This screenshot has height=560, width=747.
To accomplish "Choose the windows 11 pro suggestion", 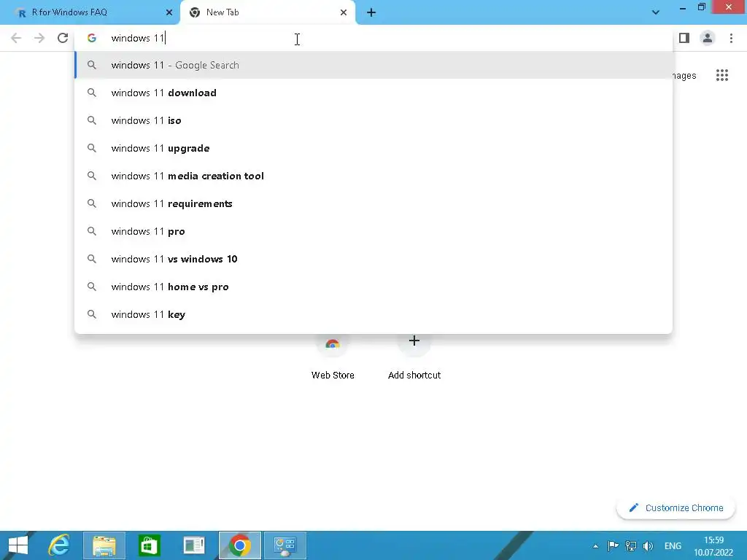I will 373,231.
